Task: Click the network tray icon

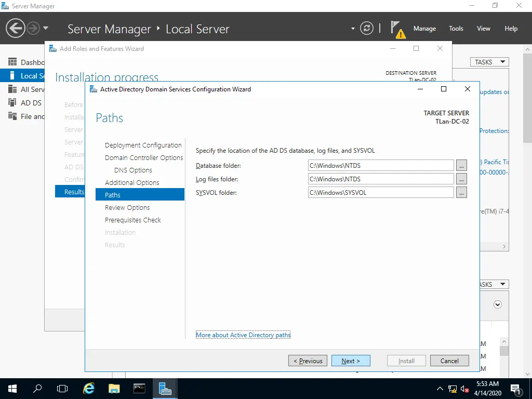Action: 453,389
